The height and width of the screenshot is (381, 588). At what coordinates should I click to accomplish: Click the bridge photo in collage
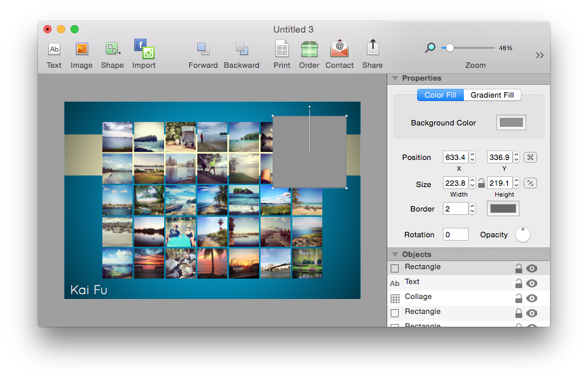click(x=275, y=264)
